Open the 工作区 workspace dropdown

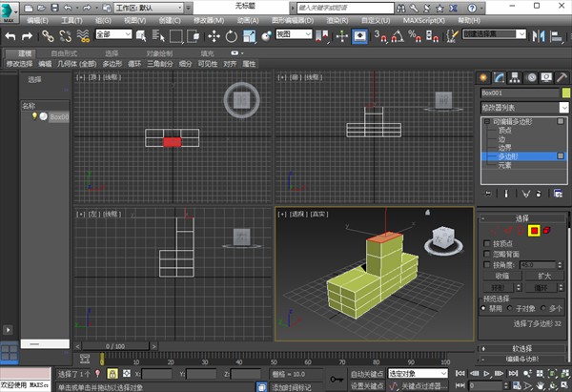coord(151,7)
